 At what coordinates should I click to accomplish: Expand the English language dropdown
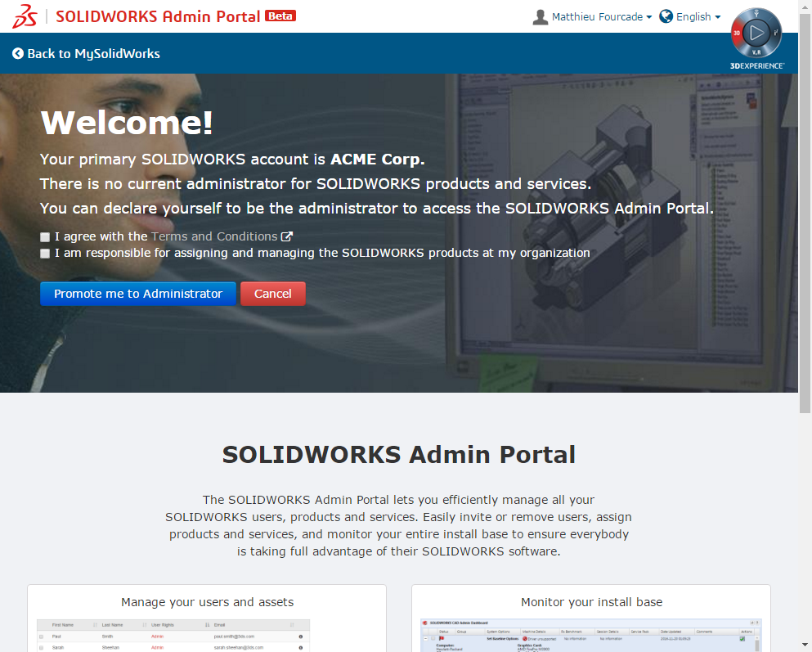pos(698,17)
